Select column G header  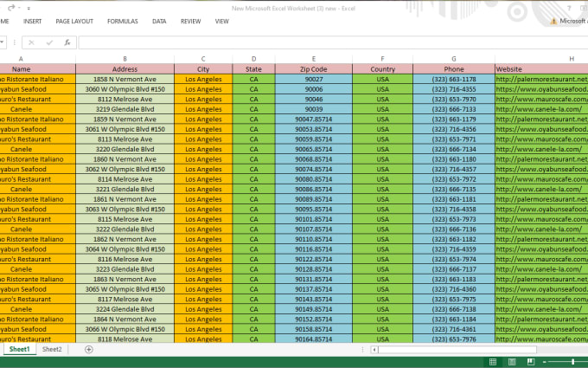pos(454,59)
